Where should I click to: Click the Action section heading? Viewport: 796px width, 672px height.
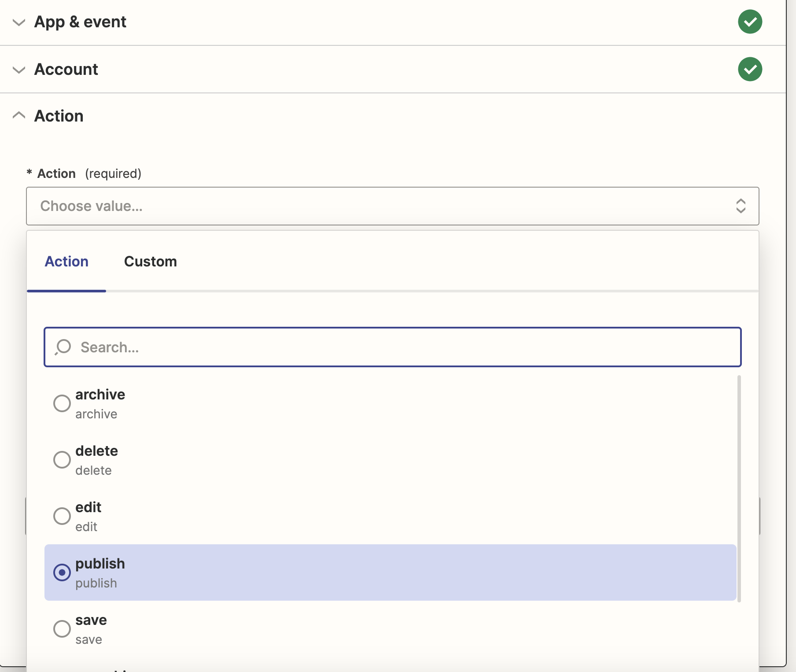59,116
